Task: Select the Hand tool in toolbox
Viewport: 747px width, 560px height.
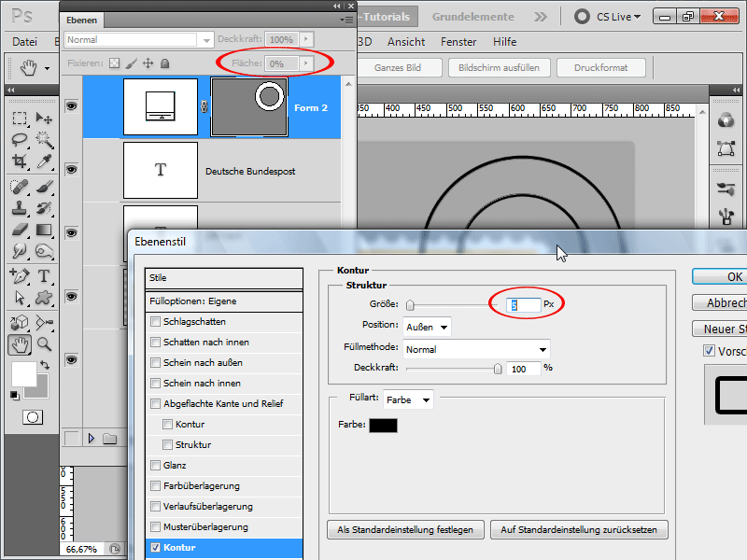Action: click(x=20, y=344)
